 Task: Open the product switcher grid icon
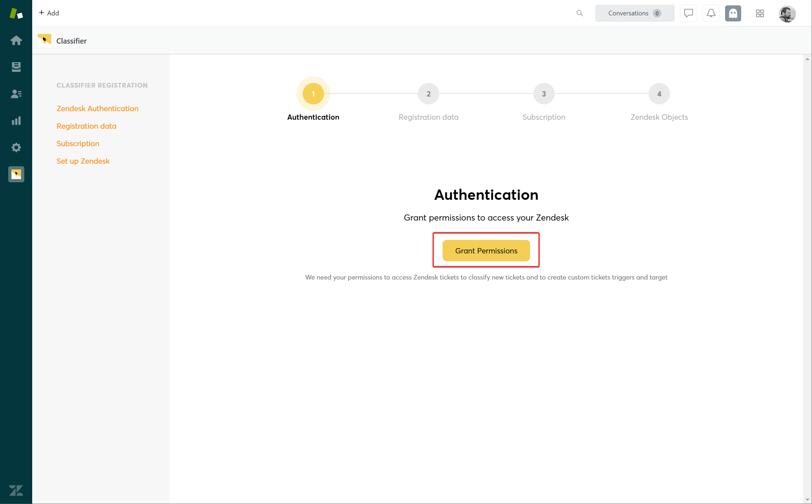click(760, 13)
